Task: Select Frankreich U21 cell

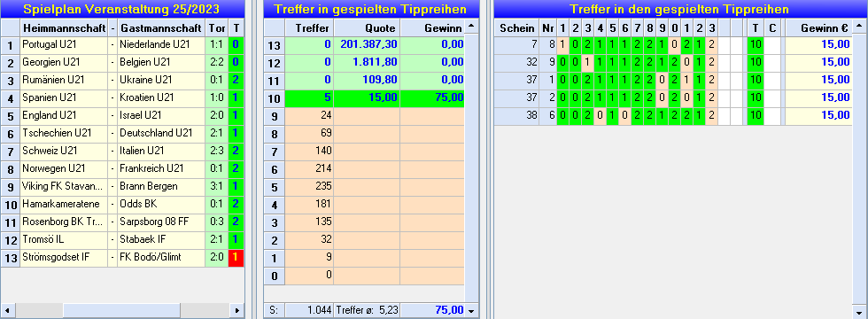Action: (x=161, y=169)
